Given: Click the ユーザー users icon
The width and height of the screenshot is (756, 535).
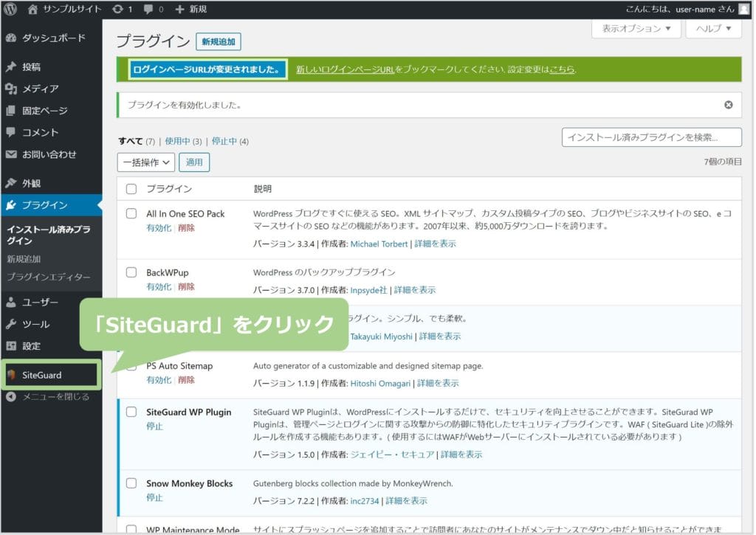Looking at the screenshot, I should [x=11, y=303].
